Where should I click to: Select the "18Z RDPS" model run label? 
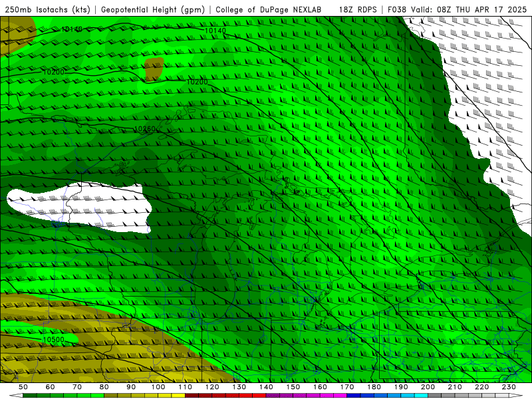pyautogui.click(x=358, y=10)
